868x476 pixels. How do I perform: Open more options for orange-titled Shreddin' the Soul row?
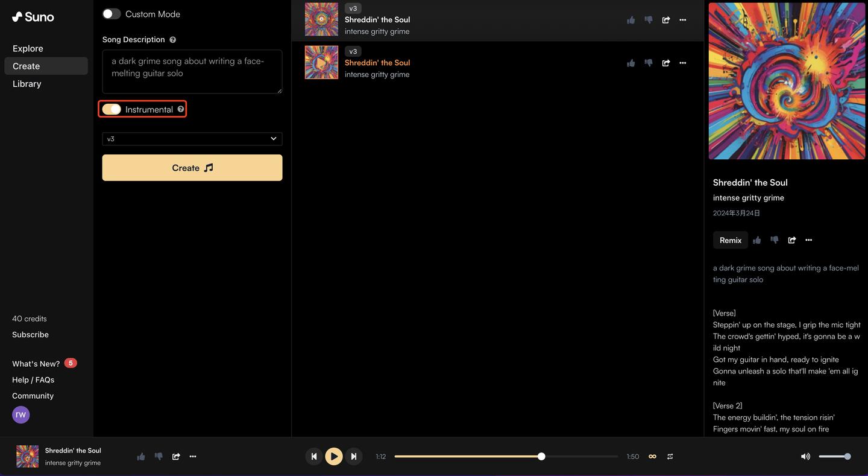coord(683,63)
